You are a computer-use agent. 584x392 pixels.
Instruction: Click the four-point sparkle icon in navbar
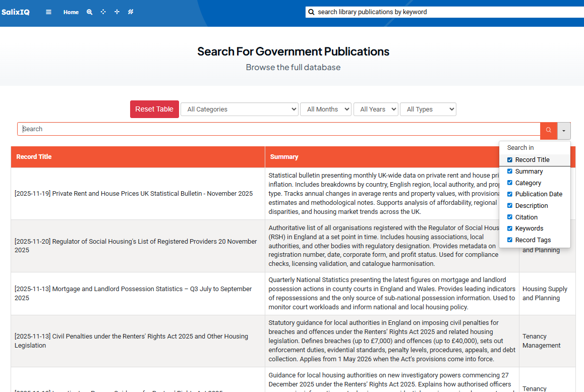[117, 12]
